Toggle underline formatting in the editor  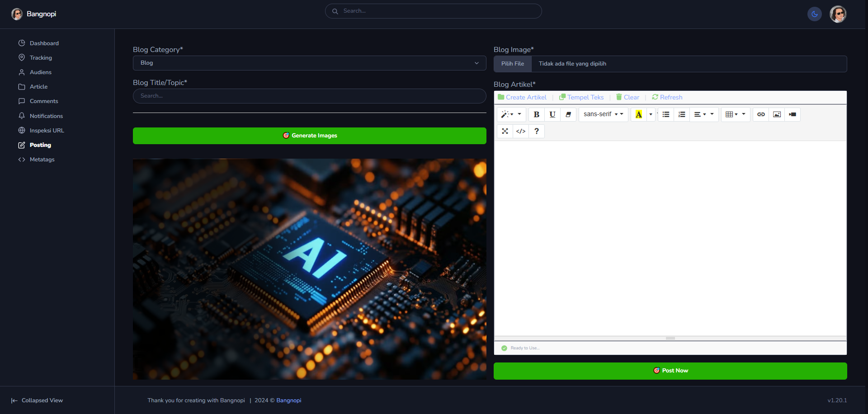[x=552, y=114]
